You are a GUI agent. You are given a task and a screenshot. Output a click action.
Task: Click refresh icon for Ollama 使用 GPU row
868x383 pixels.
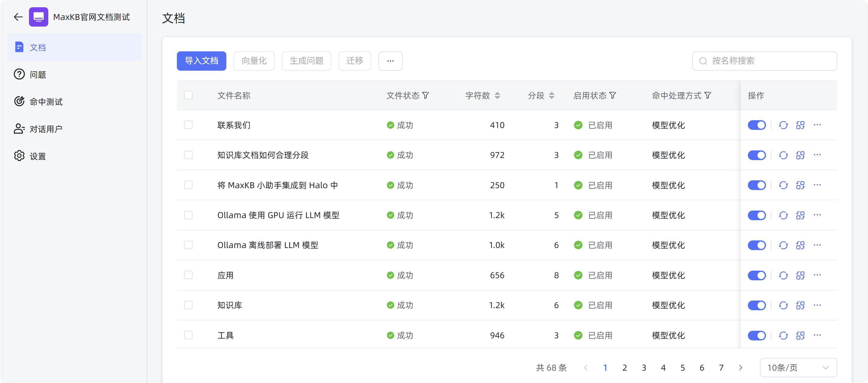point(783,215)
